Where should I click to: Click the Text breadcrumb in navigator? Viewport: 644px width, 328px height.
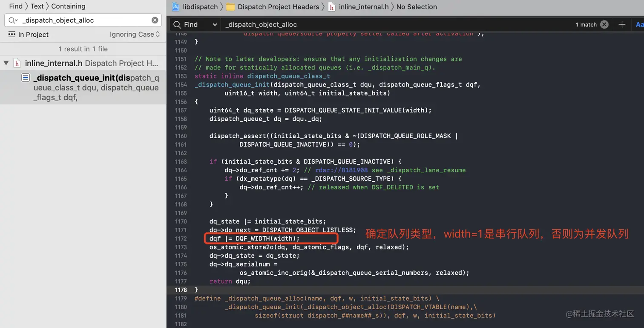(x=37, y=6)
